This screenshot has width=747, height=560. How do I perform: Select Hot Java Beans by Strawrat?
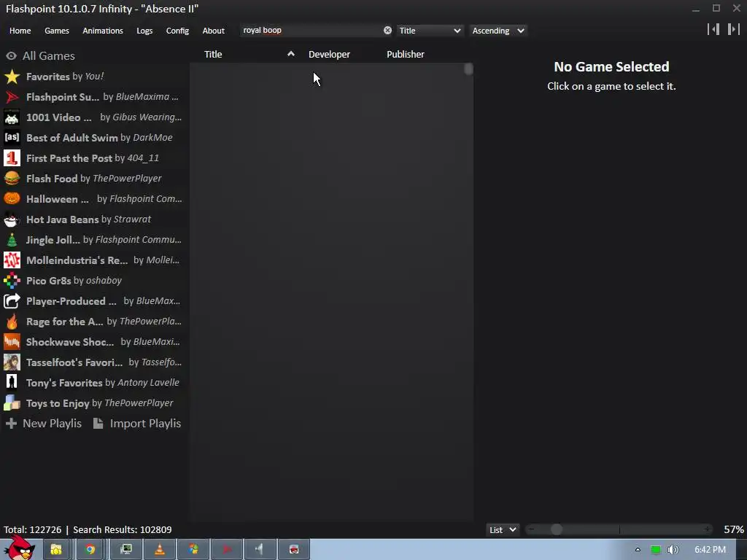[x=88, y=219]
